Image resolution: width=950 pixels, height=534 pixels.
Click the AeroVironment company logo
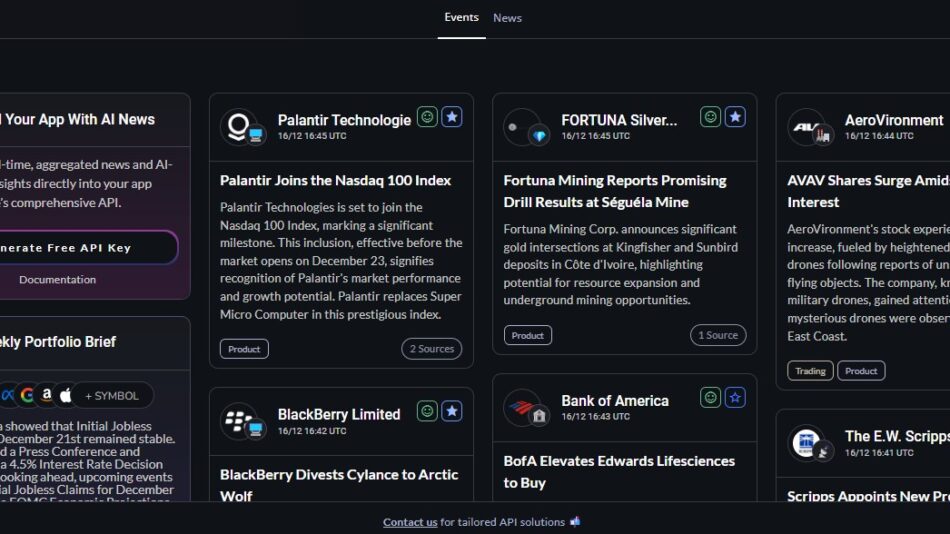[807, 126]
